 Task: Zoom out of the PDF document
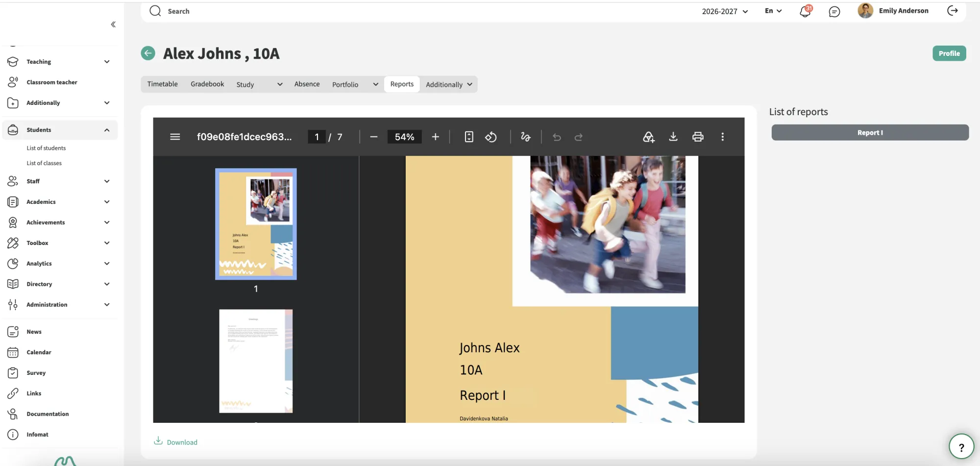pyautogui.click(x=374, y=137)
